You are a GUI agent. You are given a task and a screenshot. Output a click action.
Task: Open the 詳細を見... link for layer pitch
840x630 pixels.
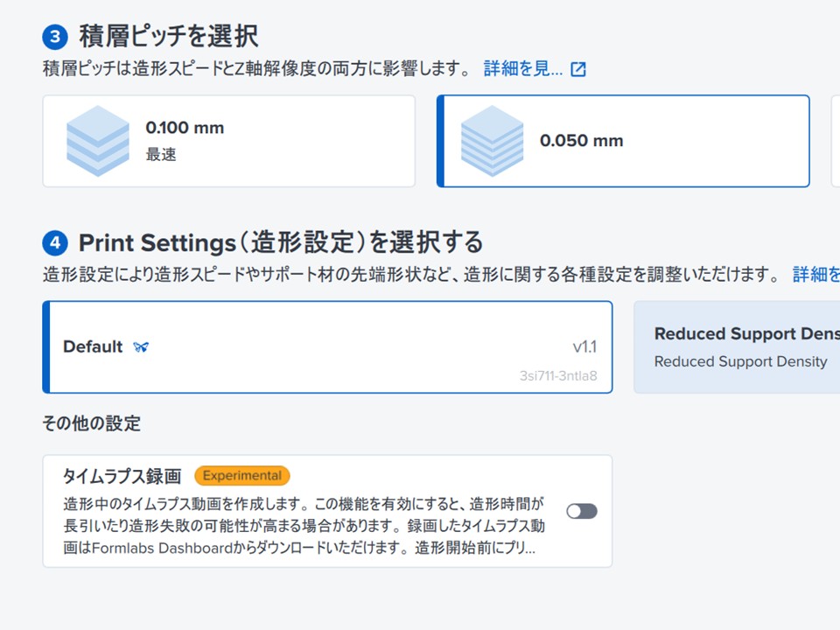coord(523,68)
